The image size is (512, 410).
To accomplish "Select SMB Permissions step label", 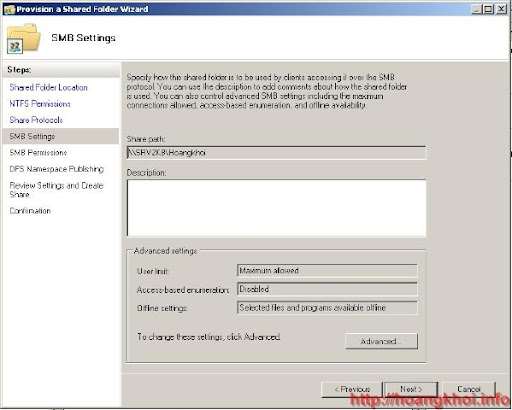I will point(38,153).
